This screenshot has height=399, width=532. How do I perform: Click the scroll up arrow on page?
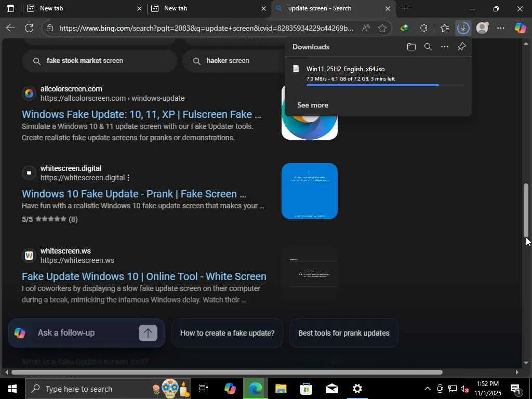coord(526,44)
